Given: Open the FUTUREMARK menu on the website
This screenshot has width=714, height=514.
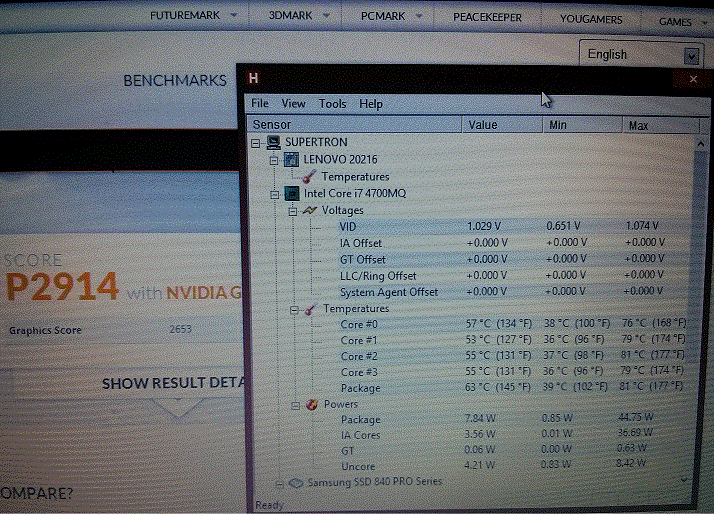Looking at the screenshot, I should (x=193, y=15).
